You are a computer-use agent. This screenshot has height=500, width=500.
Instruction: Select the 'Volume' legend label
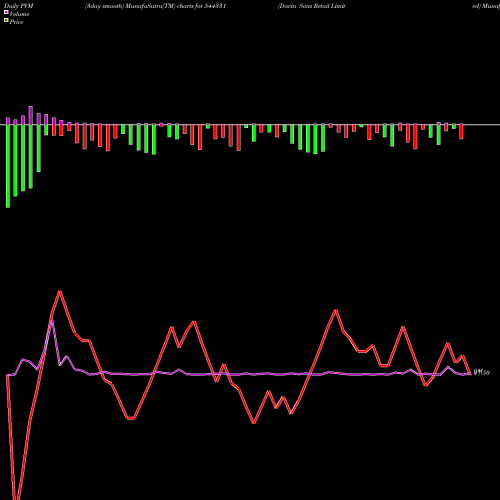pyautogui.click(x=19, y=14)
